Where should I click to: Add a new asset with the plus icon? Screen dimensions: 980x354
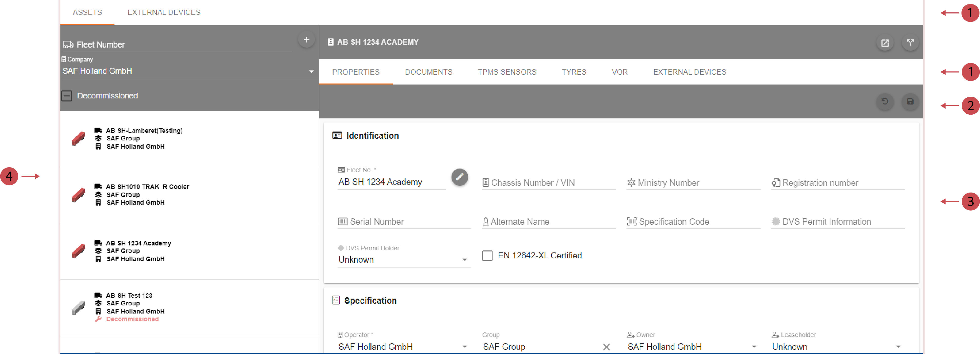306,39
